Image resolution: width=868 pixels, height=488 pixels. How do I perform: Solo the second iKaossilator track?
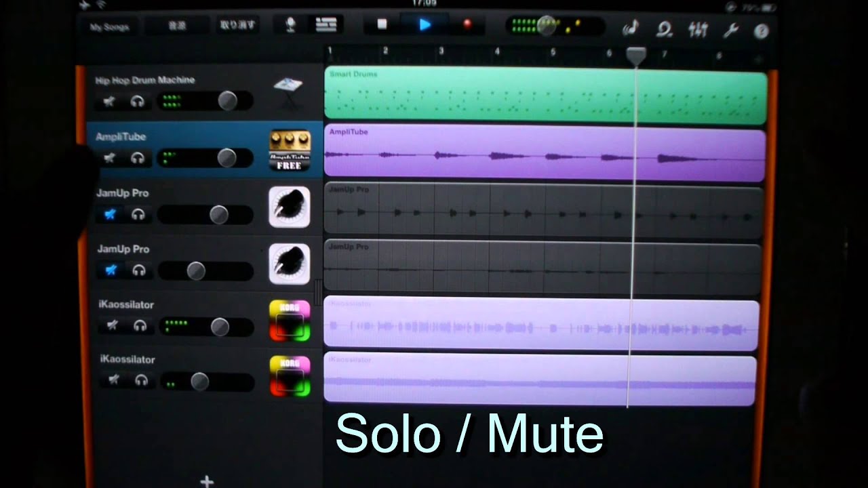[142, 380]
